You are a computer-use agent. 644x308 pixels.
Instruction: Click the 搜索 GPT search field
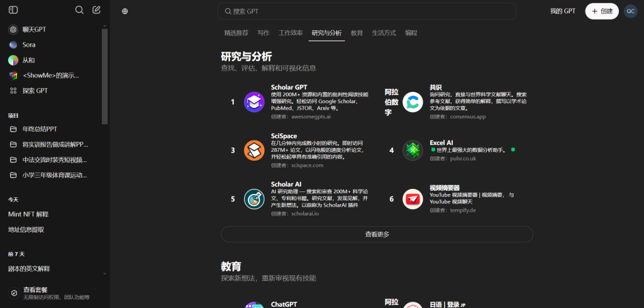coord(367,11)
